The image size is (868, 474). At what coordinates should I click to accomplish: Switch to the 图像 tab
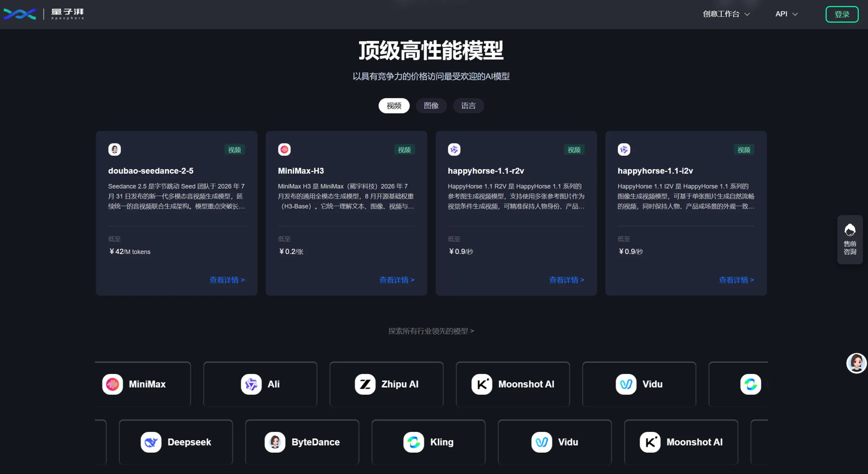(431, 106)
